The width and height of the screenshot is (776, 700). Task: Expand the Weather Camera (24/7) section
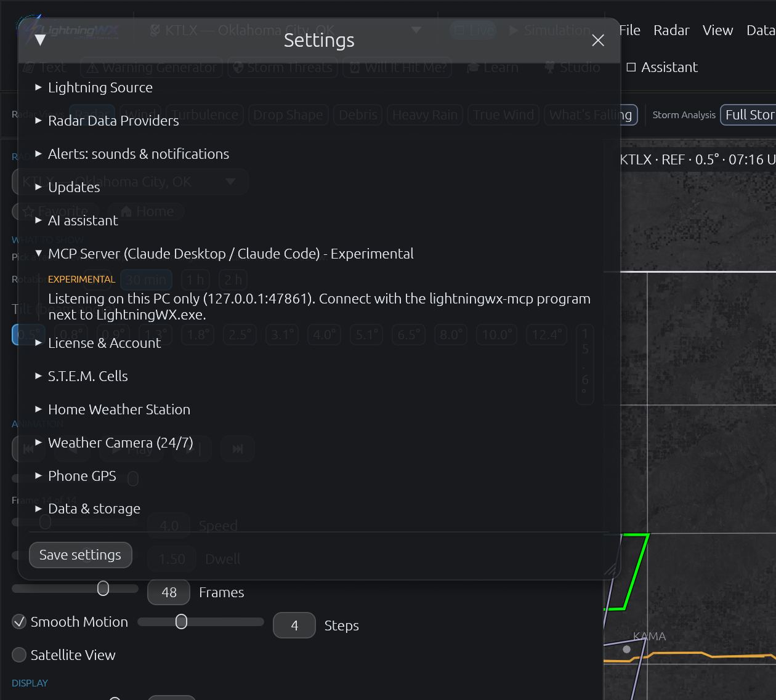(x=114, y=443)
